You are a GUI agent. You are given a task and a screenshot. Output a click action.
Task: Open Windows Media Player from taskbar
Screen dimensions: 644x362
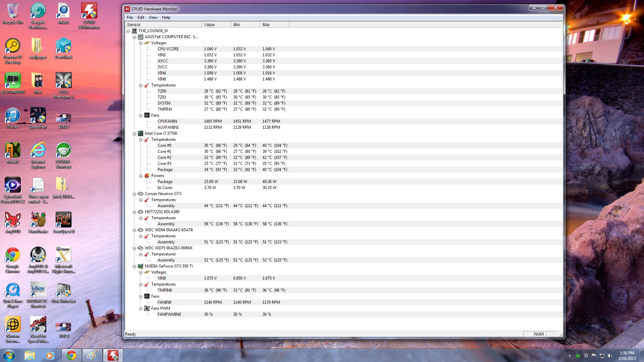coord(50,355)
